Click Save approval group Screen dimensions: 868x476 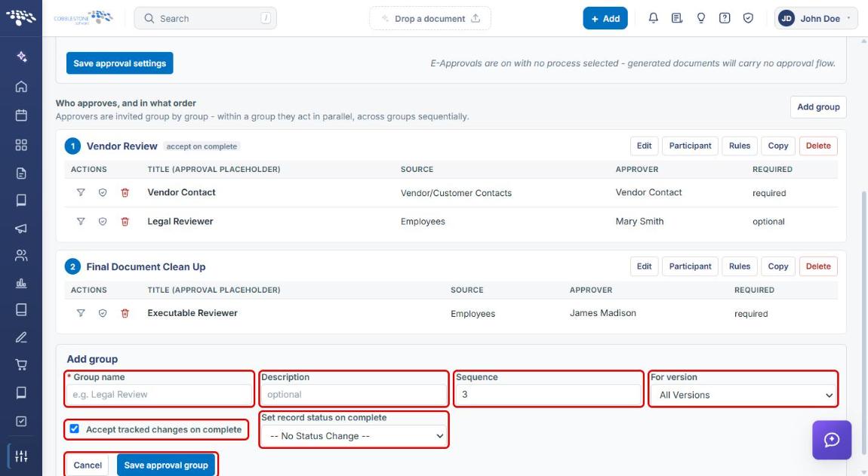165,465
